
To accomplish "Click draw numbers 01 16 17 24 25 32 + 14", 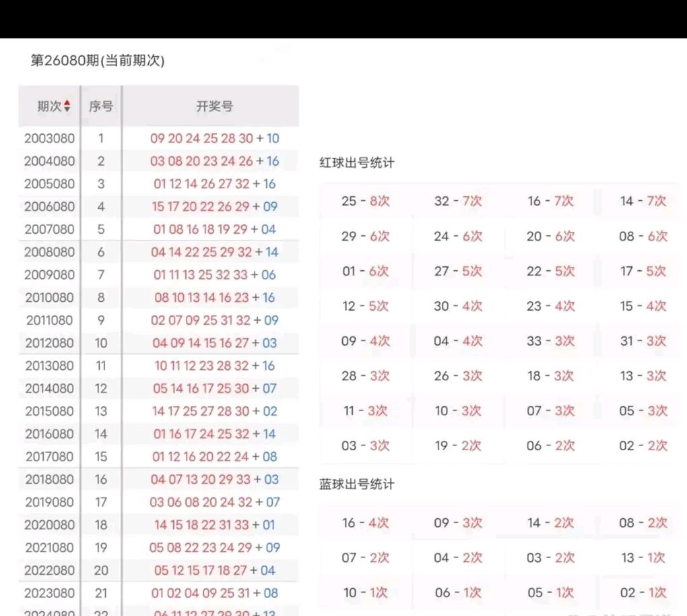I will tap(215, 434).
